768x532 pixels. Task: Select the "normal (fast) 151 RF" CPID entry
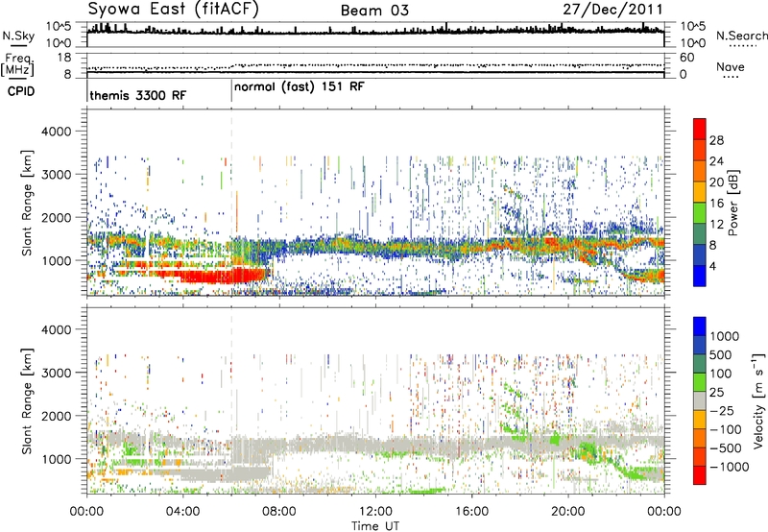point(300,86)
